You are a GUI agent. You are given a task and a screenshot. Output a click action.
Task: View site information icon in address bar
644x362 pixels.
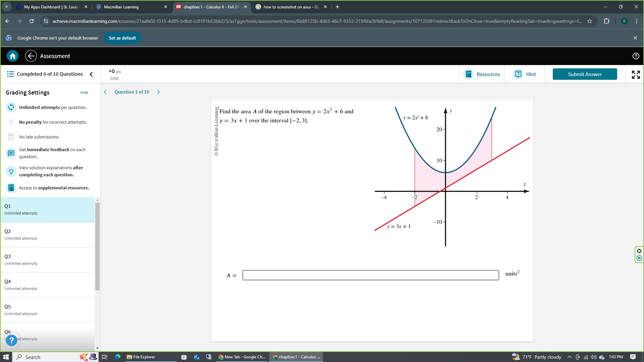pos(46,21)
